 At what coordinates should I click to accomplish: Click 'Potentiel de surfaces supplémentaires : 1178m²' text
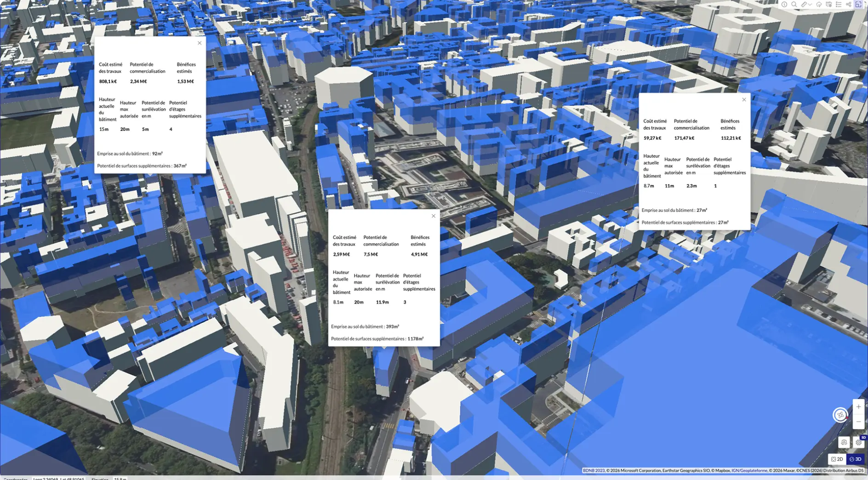pyautogui.click(x=377, y=338)
